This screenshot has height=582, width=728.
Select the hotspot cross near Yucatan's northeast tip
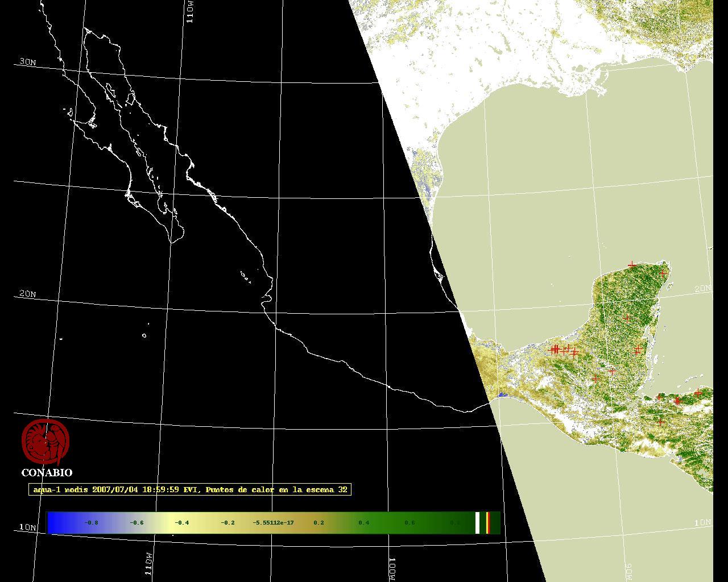tap(663, 274)
